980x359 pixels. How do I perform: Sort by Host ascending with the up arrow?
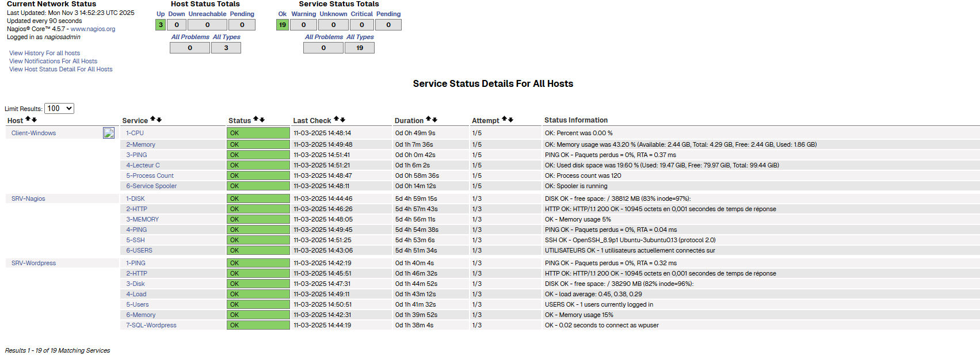pos(28,120)
